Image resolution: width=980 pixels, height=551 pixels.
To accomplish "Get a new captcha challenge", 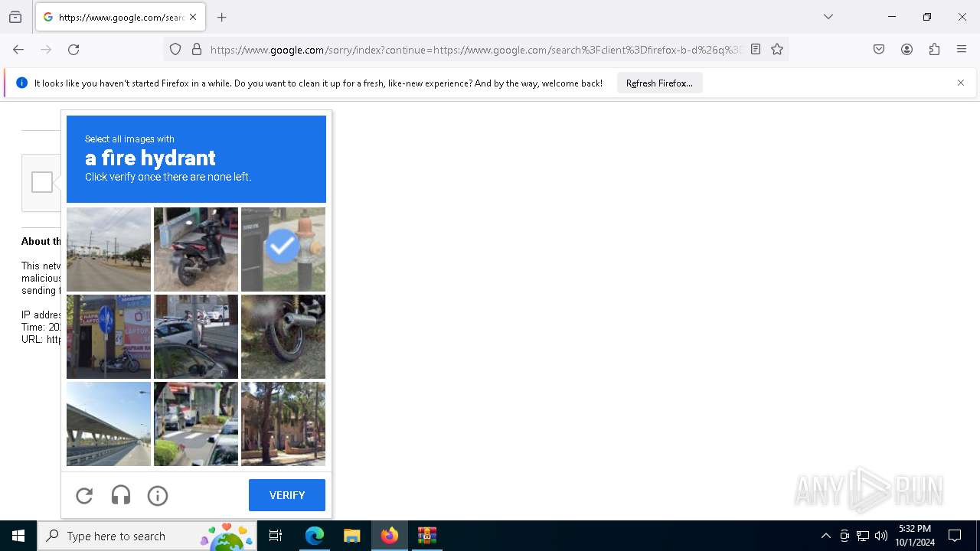I will tap(84, 496).
